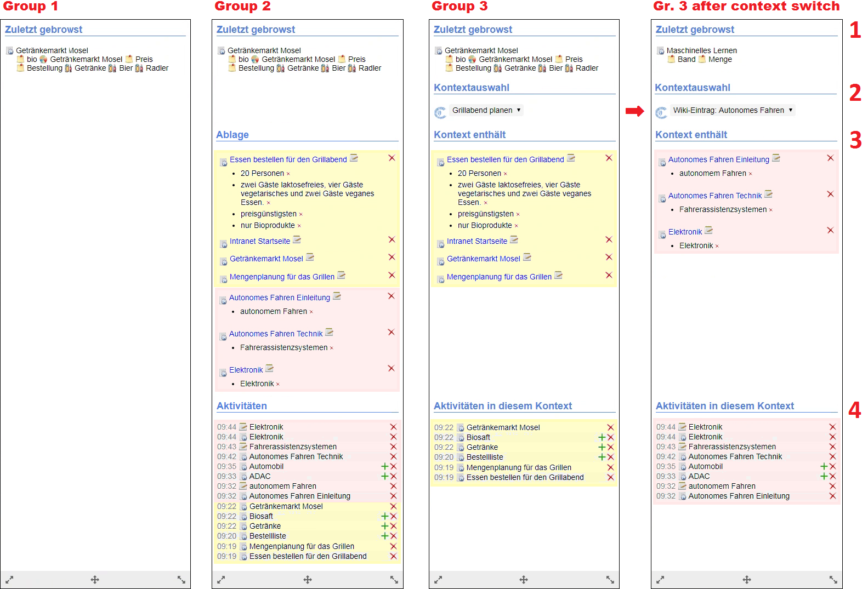The image size is (868, 589).
Task: Open 'Wiki-Eintrag: Autonomes Fahren' context dropdown
Action: point(732,110)
